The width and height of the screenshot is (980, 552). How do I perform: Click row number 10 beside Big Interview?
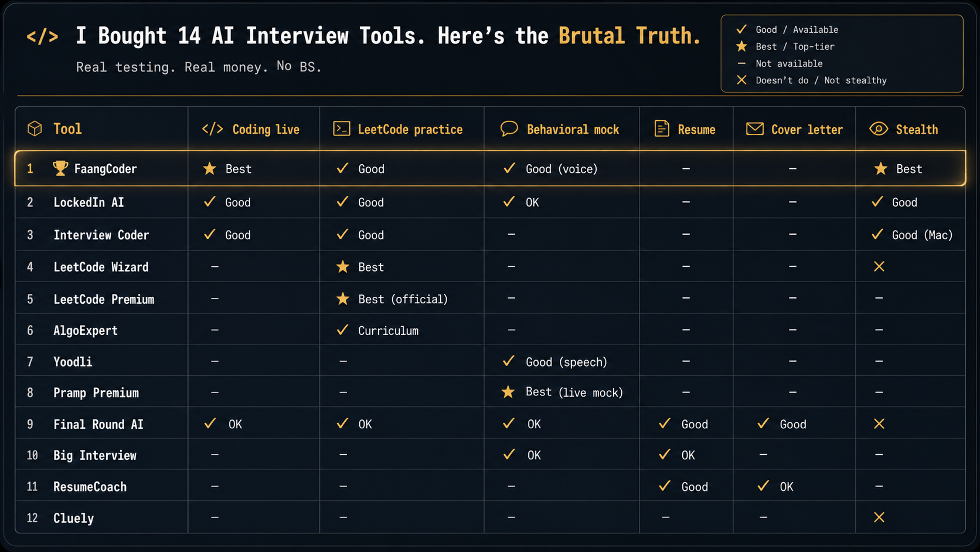click(32, 455)
